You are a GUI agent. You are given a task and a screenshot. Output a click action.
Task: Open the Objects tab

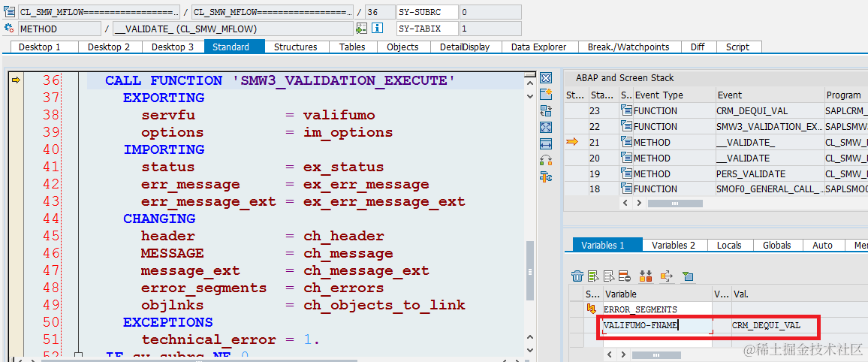402,47
